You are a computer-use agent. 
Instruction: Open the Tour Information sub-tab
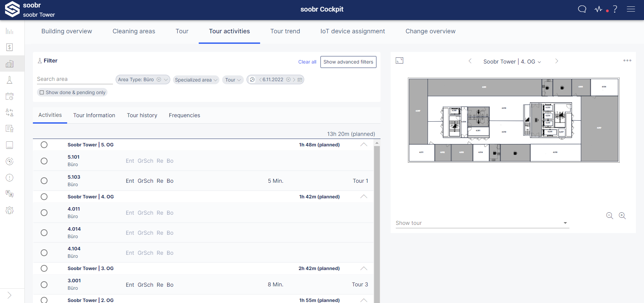(94, 115)
